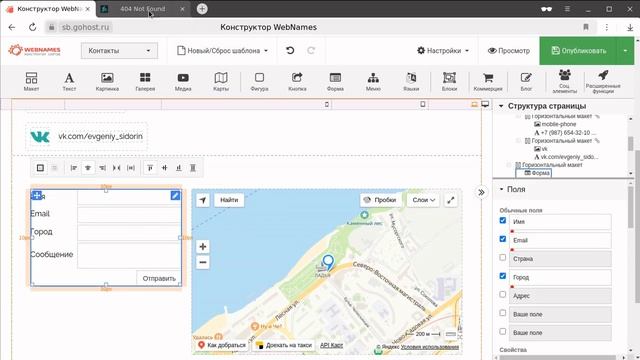The height and width of the screenshot is (360, 640).
Task: Collapse the Поля section
Action: (x=502, y=189)
